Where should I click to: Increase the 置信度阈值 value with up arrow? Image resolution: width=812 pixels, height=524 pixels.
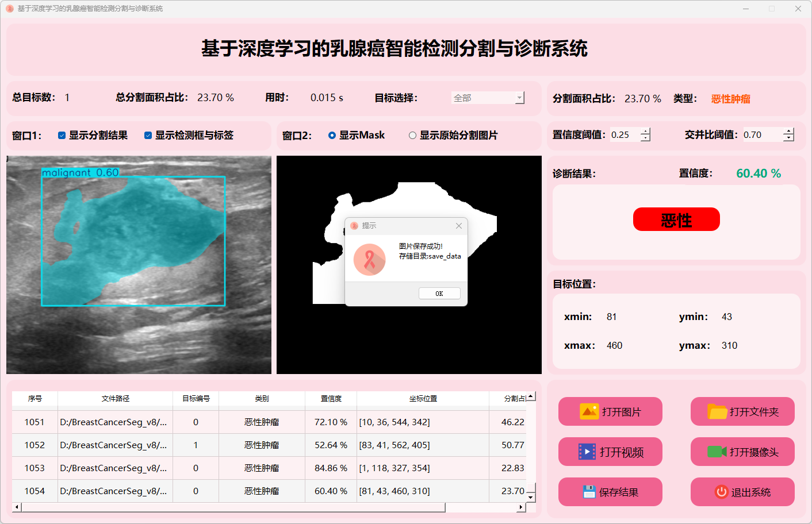[645, 132]
